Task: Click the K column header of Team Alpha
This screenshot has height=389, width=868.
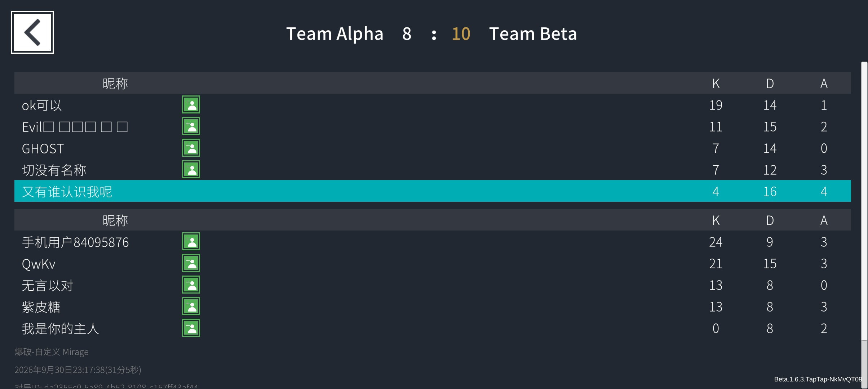Action: pyautogui.click(x=716, y=84)
